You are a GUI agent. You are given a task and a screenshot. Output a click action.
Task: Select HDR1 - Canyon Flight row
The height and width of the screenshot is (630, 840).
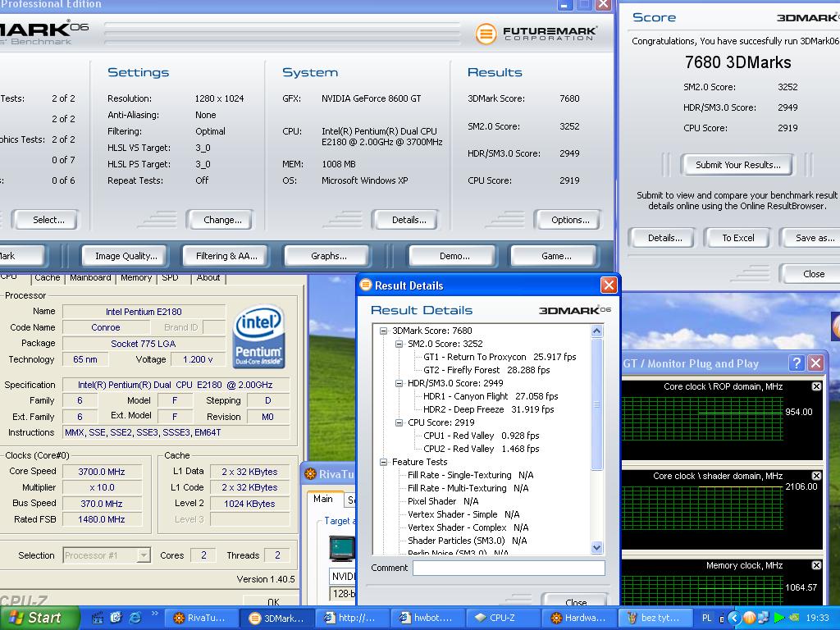pos(491,396)
